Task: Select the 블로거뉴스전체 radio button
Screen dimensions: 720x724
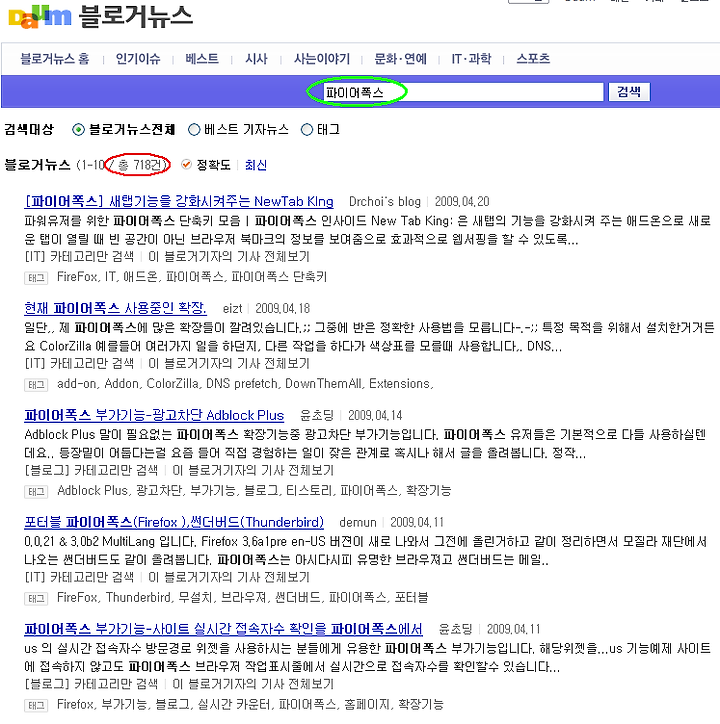Action: (79, 130)
